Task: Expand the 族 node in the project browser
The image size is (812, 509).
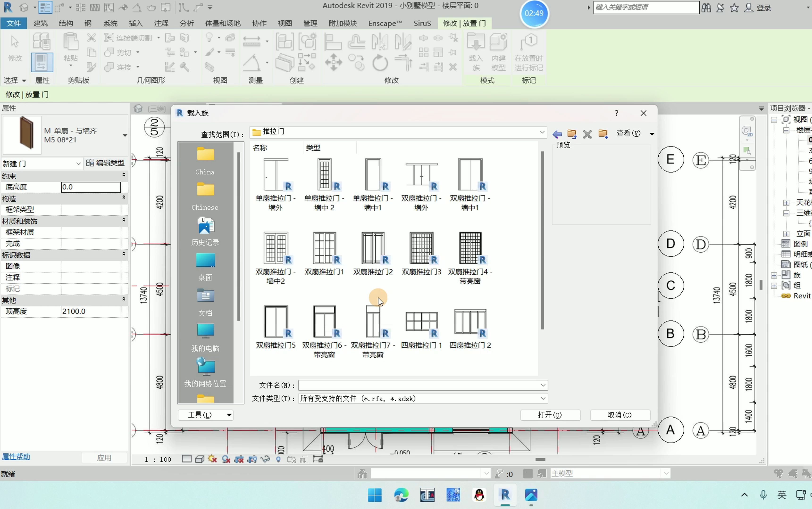Action: (x=774, y=275)
